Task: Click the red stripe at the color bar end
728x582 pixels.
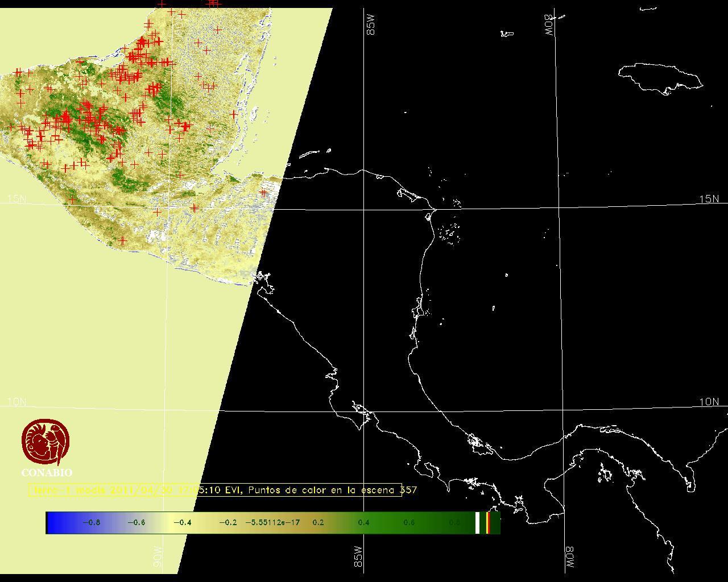Action: coord(488,522)
